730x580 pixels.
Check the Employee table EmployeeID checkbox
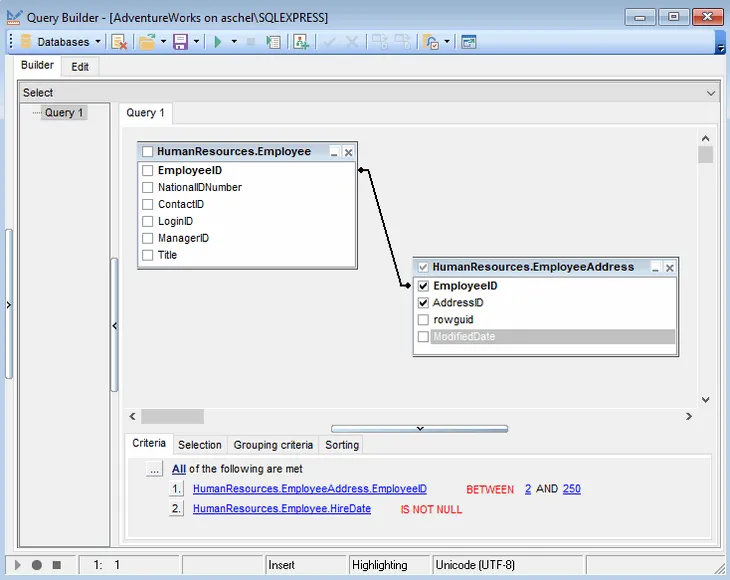[147, 170]
